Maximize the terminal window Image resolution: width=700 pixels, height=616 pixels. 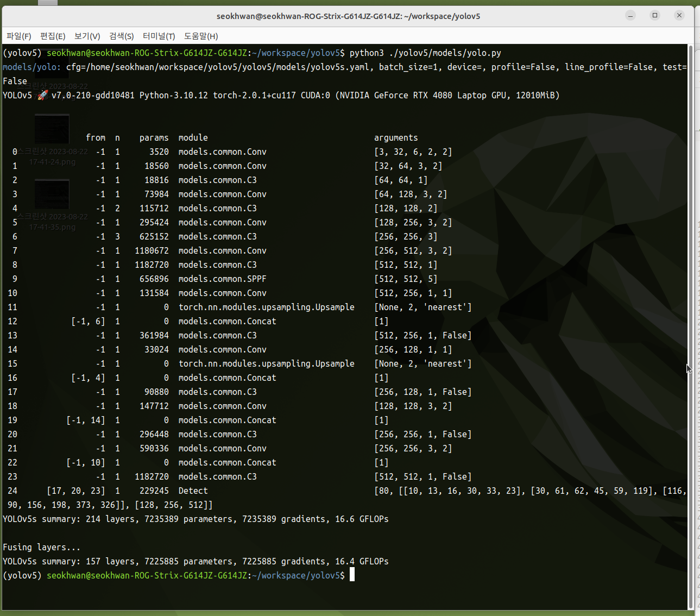(655, 16)
